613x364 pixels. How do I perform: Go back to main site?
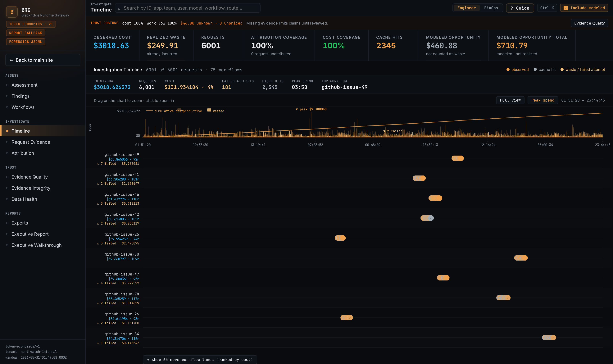point(43,60)
